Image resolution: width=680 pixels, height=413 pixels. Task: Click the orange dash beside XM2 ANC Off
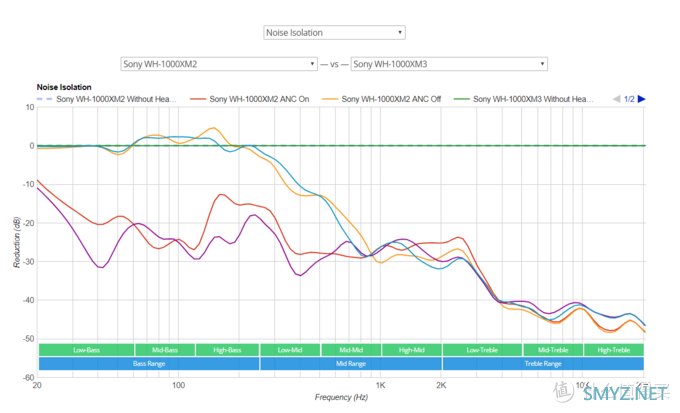click(x=330, y=99)
